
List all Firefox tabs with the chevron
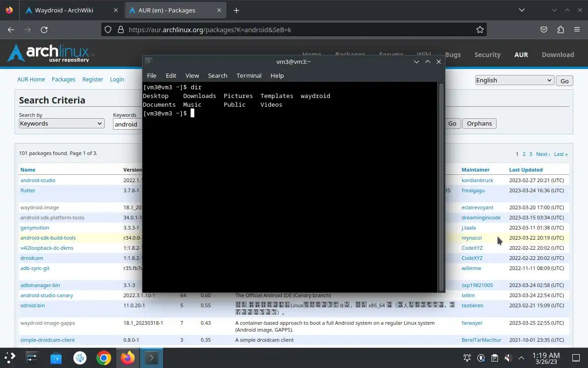click(522, 10)
